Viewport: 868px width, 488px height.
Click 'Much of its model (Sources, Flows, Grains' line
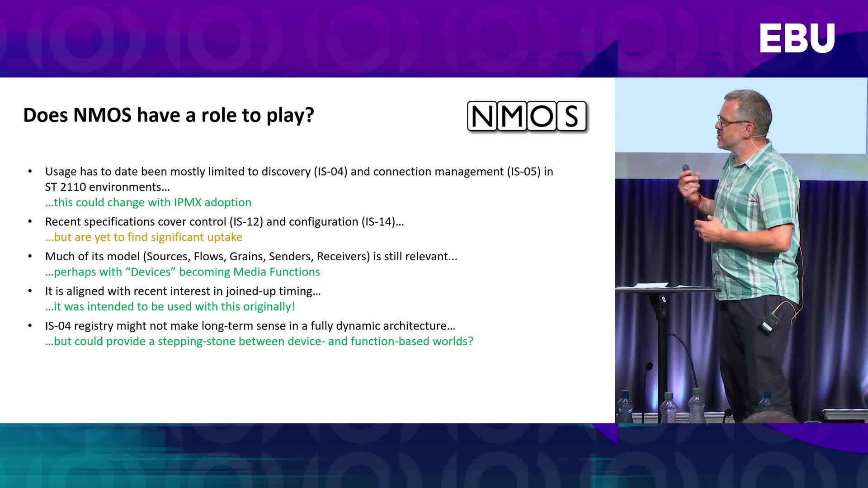click(x=251, y=257)
